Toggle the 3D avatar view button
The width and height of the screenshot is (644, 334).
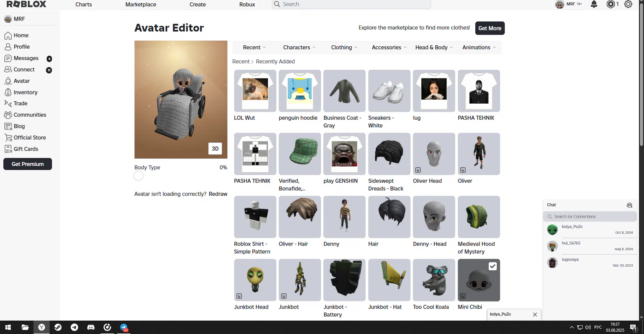215,149
